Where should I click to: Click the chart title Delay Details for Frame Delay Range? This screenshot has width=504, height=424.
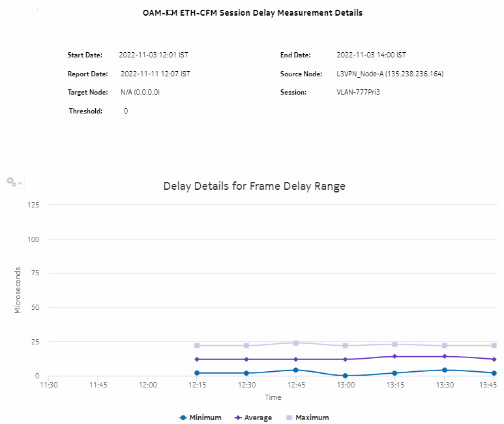click(254, 187)
